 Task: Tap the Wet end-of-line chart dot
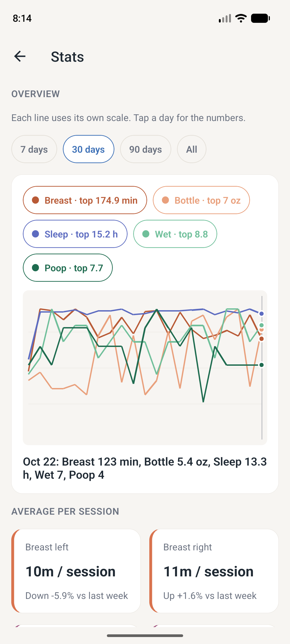(x=262, y=325)
